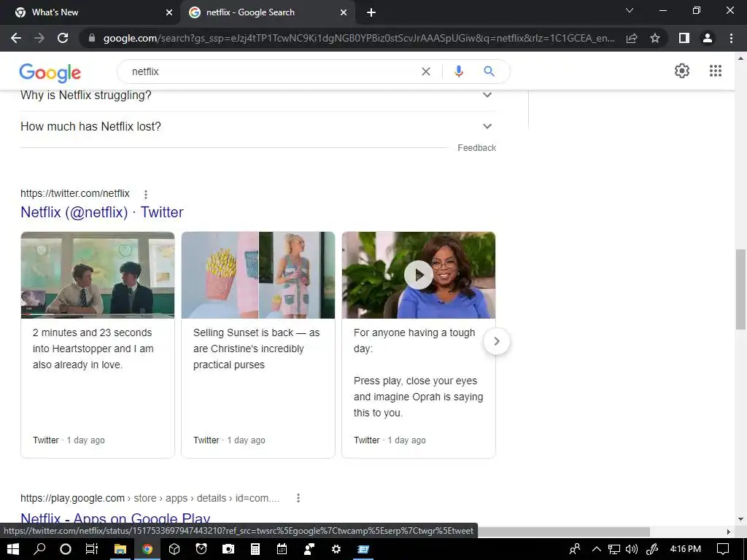Click the forward navigation arrow
The image size is (747, 560).
[x=39, y=38]
